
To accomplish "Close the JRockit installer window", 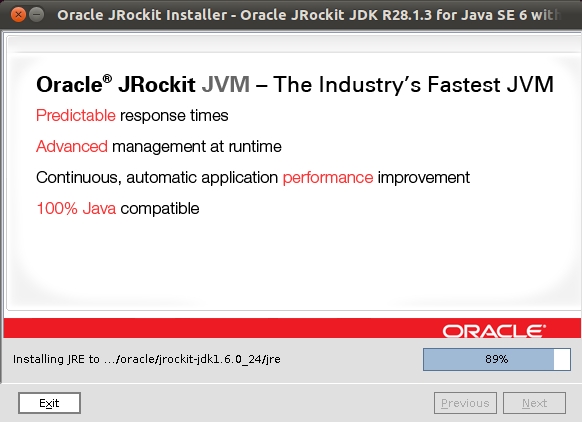I will 18,15.
